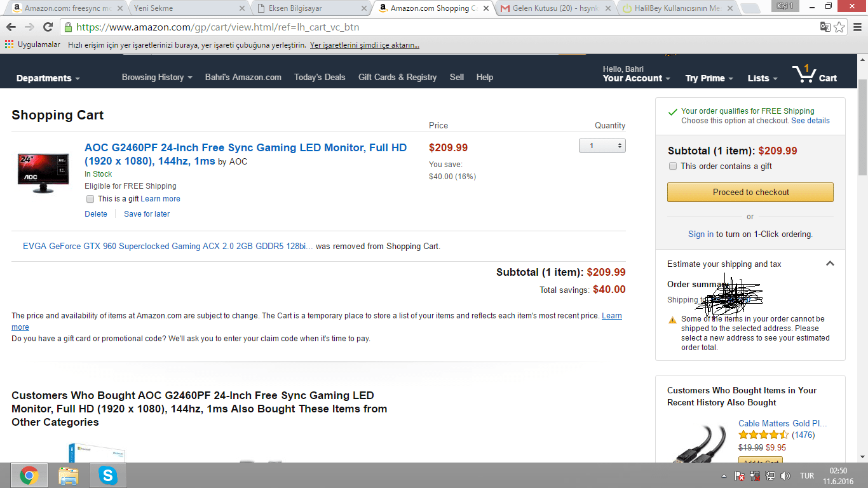This screenshot has width=868, height=488.
Task: Delete the AOC monitor from cart
Action: 96,214
